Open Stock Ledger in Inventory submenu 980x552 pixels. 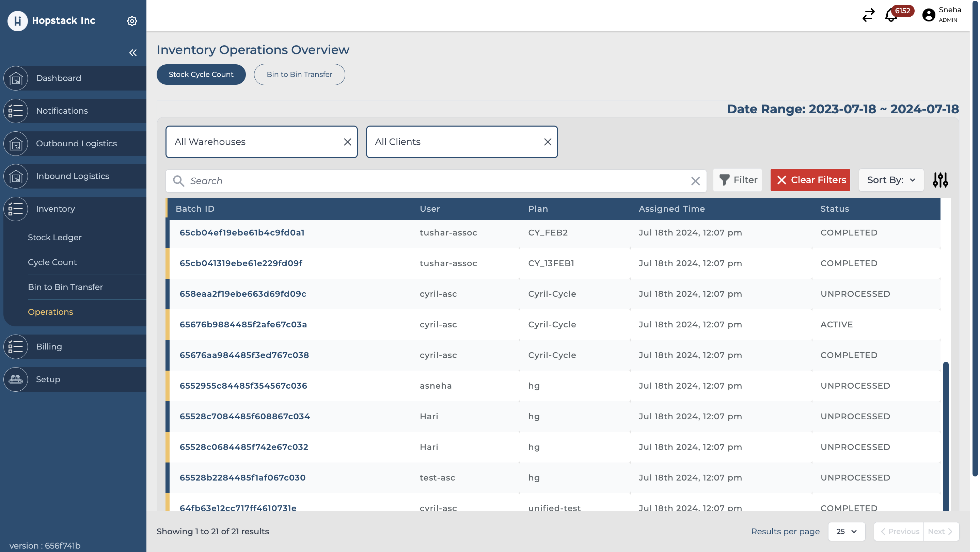point(54,237)
